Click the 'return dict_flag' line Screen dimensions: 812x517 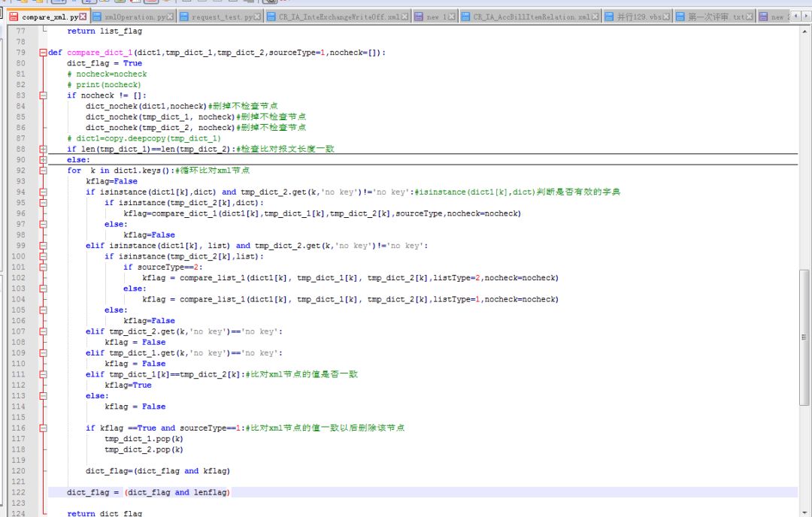[105, 512]
